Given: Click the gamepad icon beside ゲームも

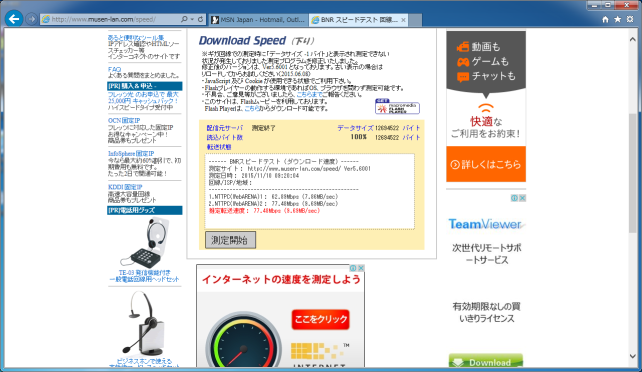Looking at the screenshot, I should pos(463,62).
